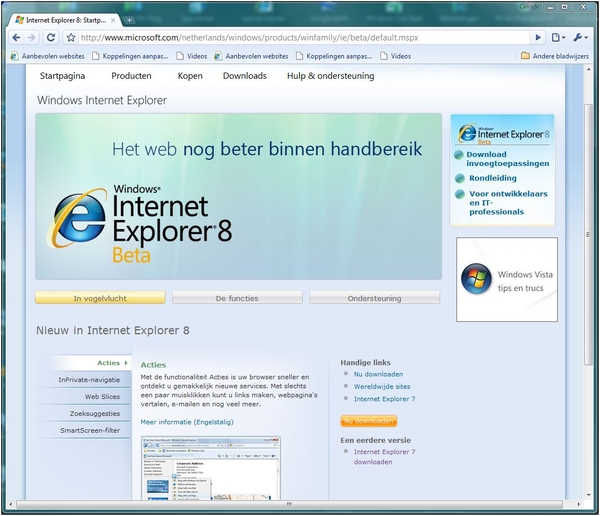The image size is (600, 516).
Task: Open Meer informatie (Engelstalig) link
Action: (187, 422)
